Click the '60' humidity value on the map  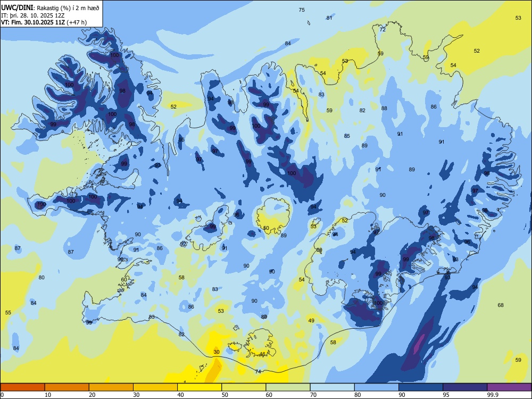point(124,280)
